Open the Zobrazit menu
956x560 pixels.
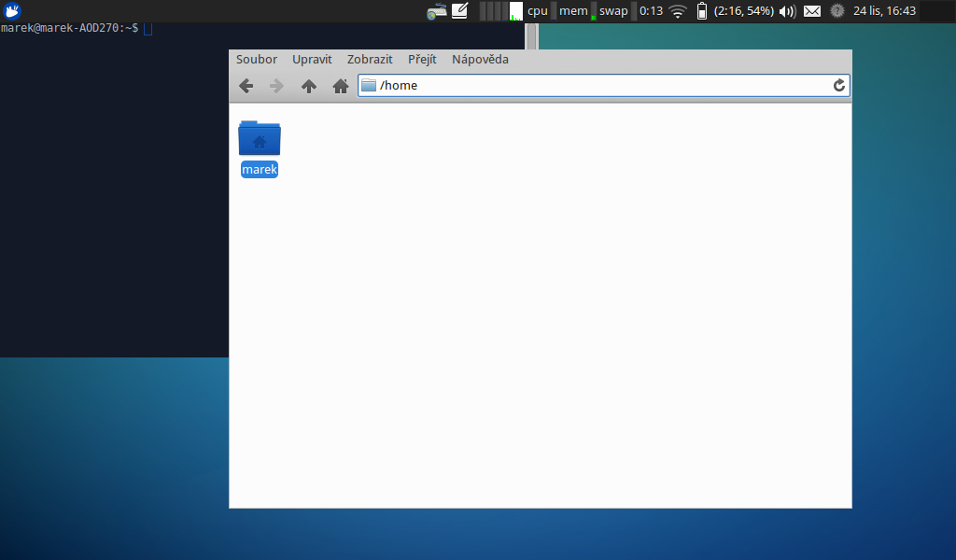click(x=370, y=60)
